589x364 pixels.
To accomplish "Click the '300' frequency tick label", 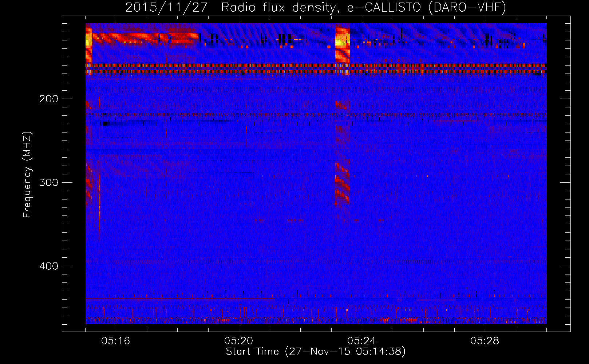I will [49, 182].
